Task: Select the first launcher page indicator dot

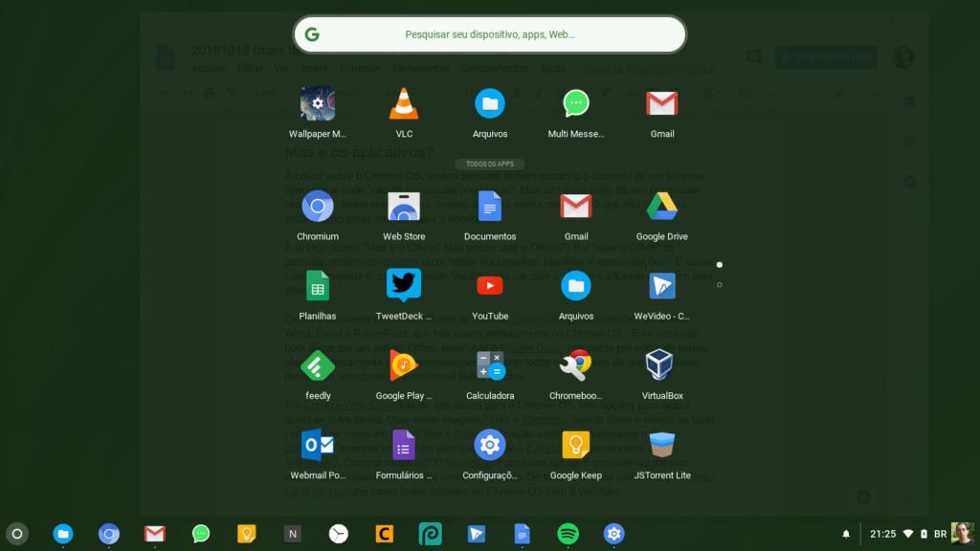Action: tap(720, 265)
